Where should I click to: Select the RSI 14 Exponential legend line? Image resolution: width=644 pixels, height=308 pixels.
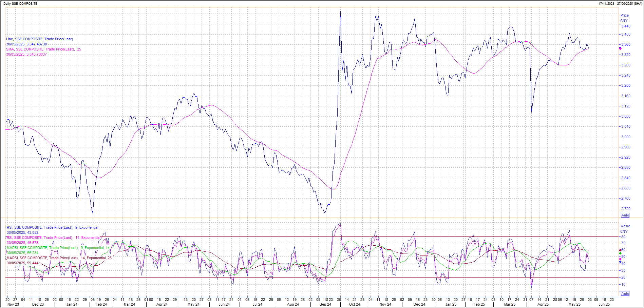(x=53, y=238)
